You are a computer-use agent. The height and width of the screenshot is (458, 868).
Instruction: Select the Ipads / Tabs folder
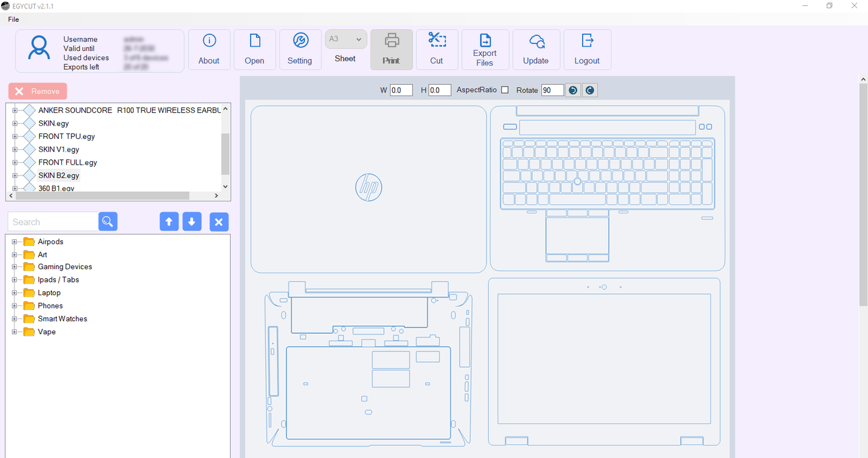[58, 279]
